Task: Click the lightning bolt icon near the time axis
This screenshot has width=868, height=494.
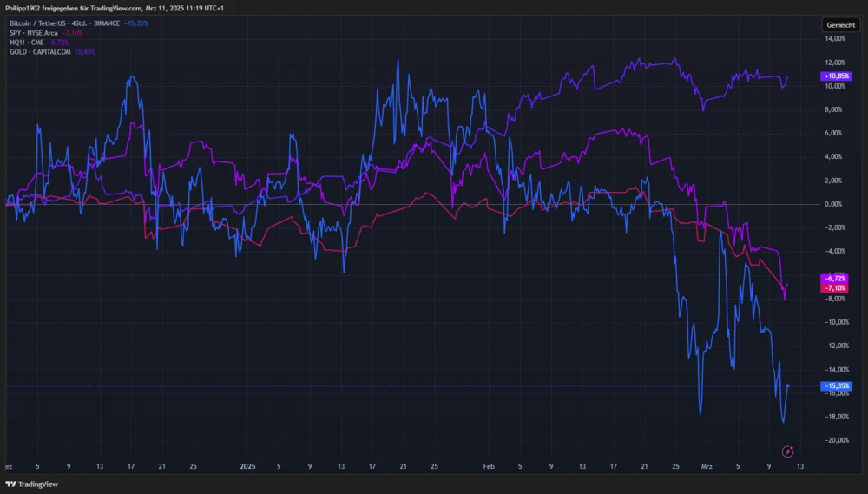Action: 787,452
